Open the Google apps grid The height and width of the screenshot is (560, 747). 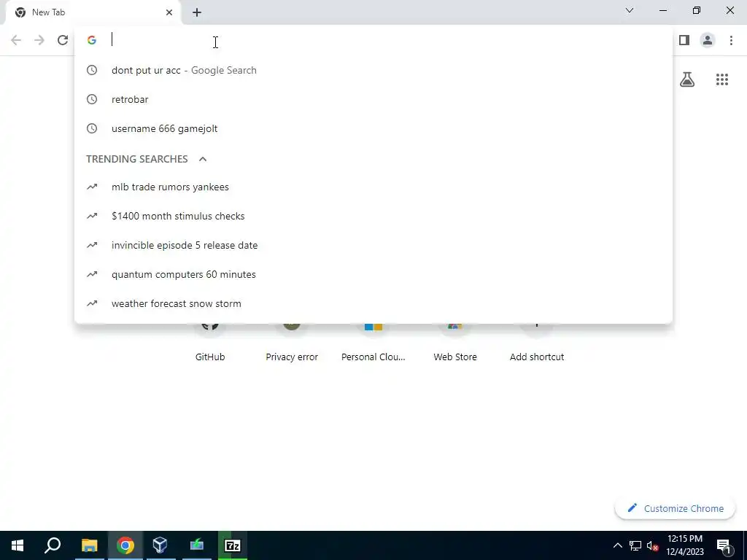click(721, 79)
